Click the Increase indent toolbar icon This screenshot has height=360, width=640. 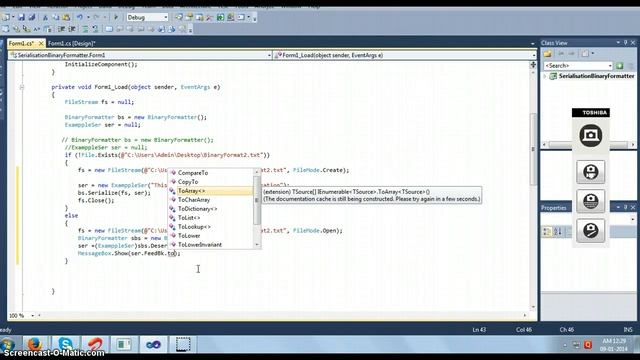point(72,29)
